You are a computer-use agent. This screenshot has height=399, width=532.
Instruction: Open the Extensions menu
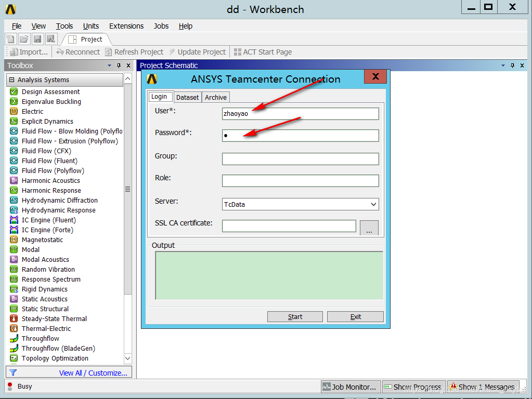[x=126, y=26]
